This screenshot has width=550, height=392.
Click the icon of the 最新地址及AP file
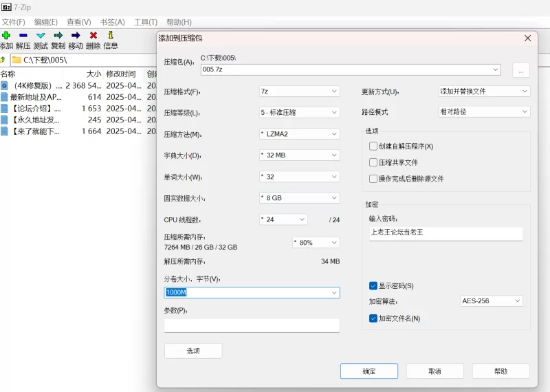click(x=4, y=97)
